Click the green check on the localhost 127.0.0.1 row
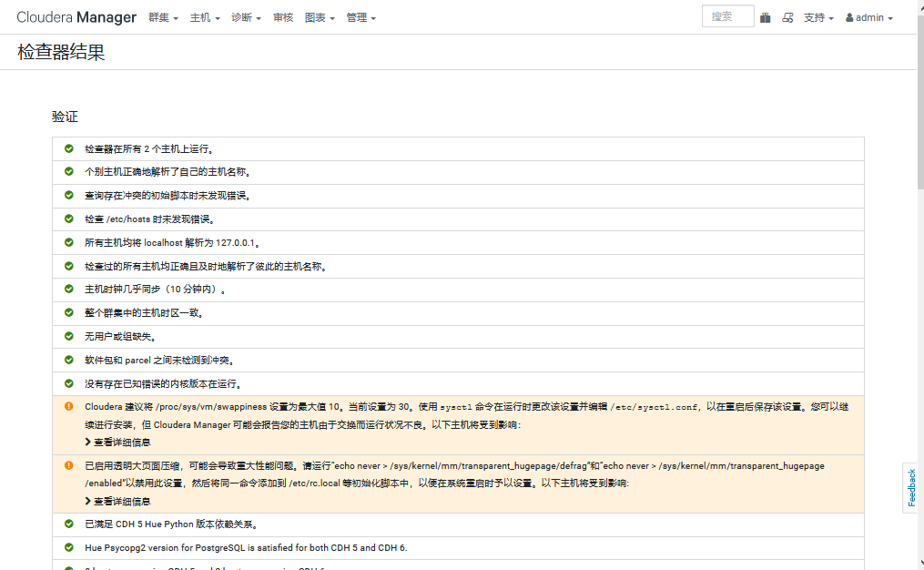This screenshot has width=924, height=570. (x=66, y=242)
